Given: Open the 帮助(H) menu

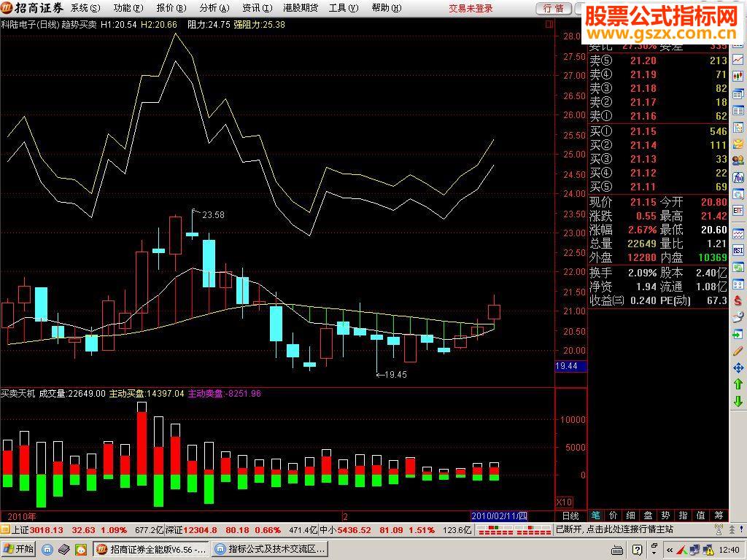Looking at the screenshot, I should [x=387, y=8].
